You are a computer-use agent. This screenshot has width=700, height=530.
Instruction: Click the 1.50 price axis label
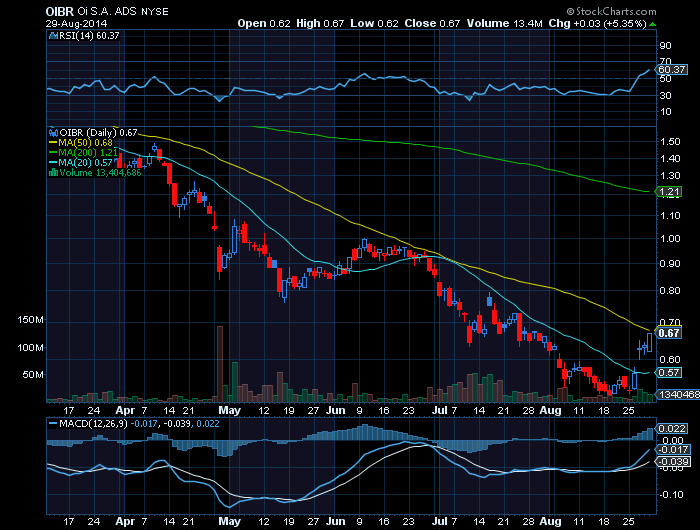pyautogui.click(x=670, y=142)
